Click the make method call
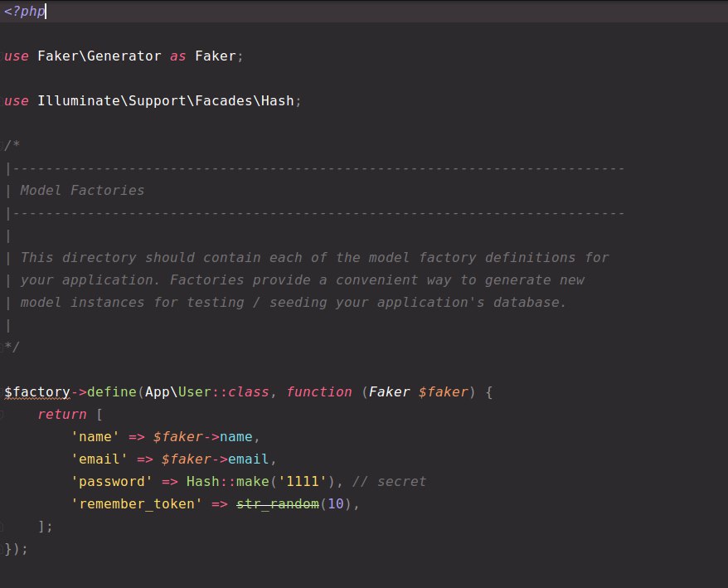The height and width of the screenshot is (588, 728). tap(253, 482)
